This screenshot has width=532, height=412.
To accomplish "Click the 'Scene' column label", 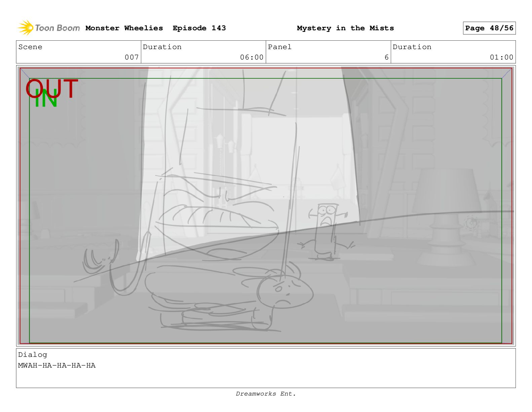I will (30, 47).
